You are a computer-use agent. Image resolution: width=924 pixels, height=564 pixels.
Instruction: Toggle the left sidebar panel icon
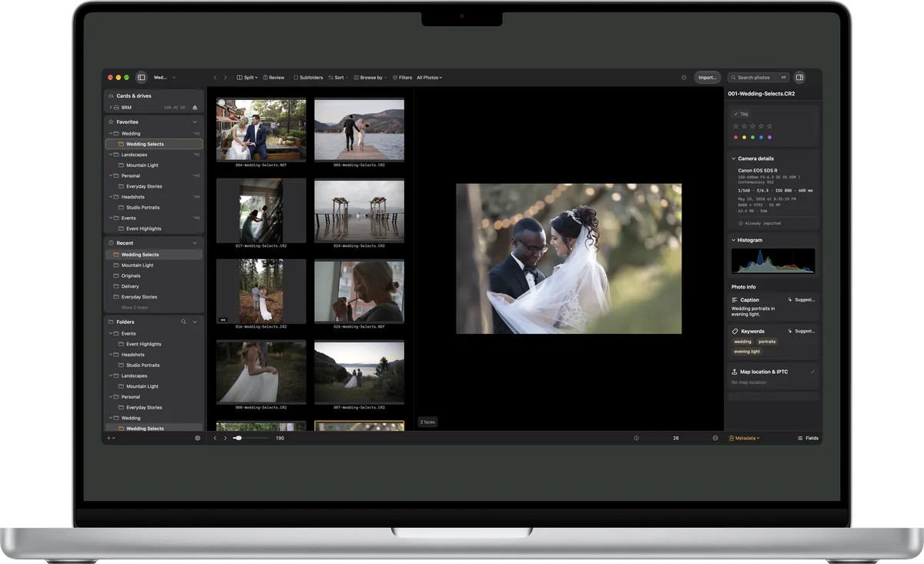pyautogui.click(x=141, y=78)
